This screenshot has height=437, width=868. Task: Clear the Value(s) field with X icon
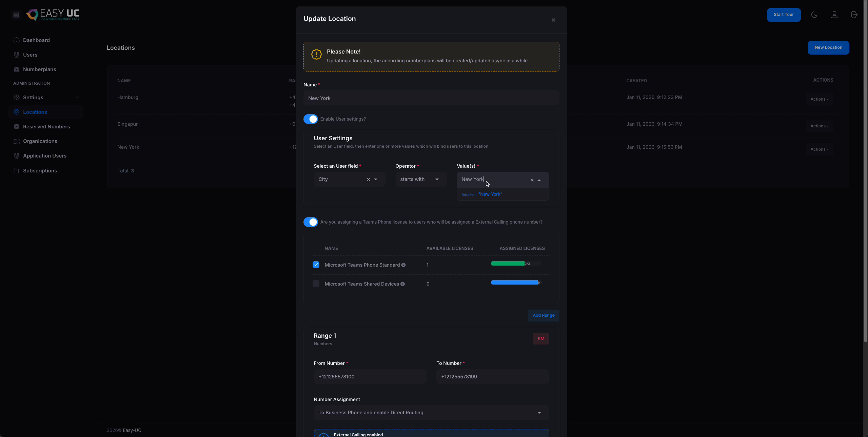[x=532, y=180]
